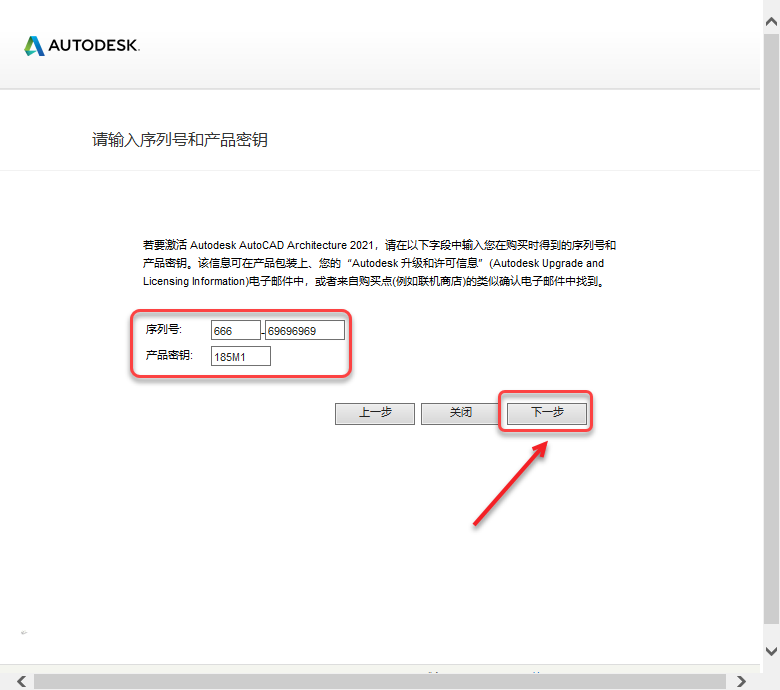The height and width of the screenshot is (690, 780).
Task: Click the 关闭 (Close) button
Action: click(x=461, y=413)
